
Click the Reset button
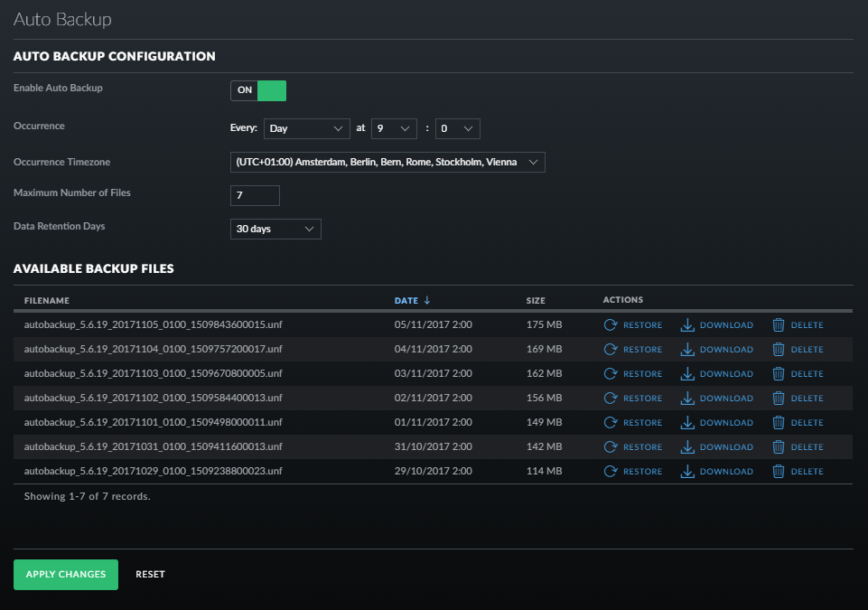click(150, 575)
